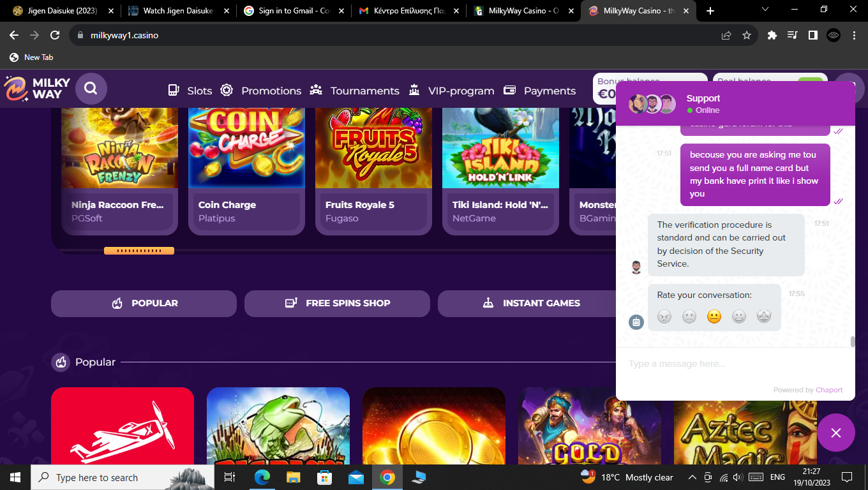The width and height of the screenshot is (868, 490).
Task: Open the Windows Start menu
Action: click(15, 477)
